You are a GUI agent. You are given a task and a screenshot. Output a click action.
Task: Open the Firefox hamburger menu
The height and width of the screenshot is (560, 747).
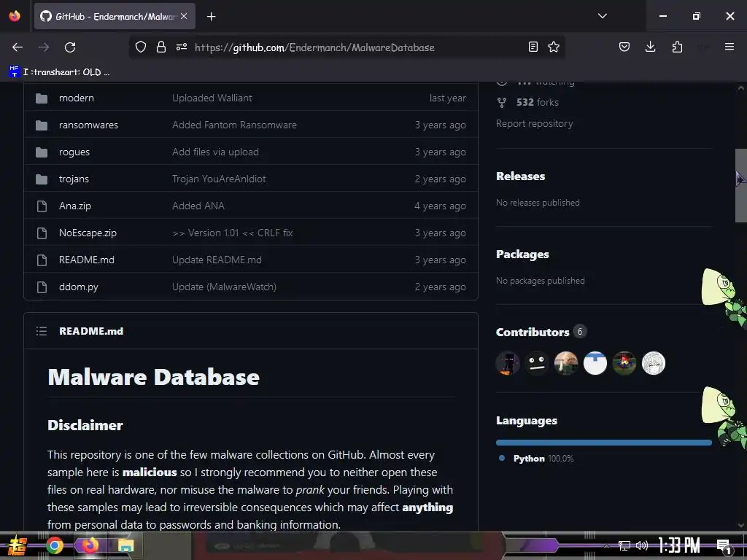729,47
